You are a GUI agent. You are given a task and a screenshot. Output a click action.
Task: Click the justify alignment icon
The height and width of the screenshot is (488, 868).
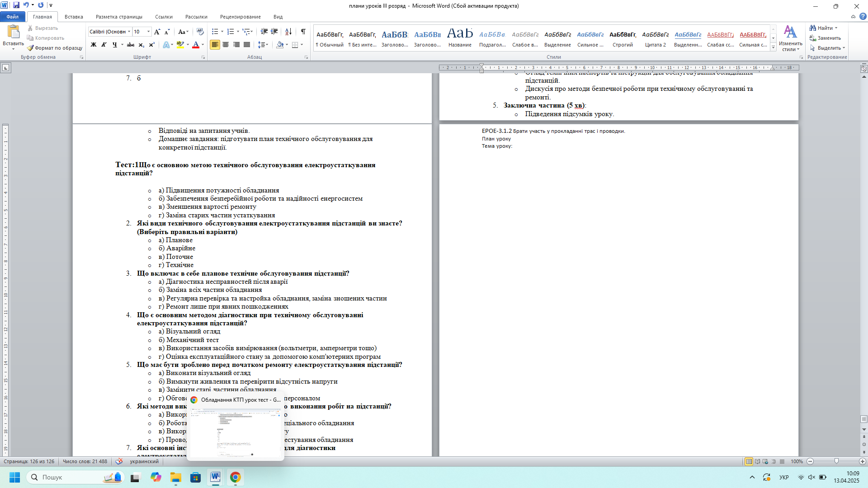pos(247,45)
